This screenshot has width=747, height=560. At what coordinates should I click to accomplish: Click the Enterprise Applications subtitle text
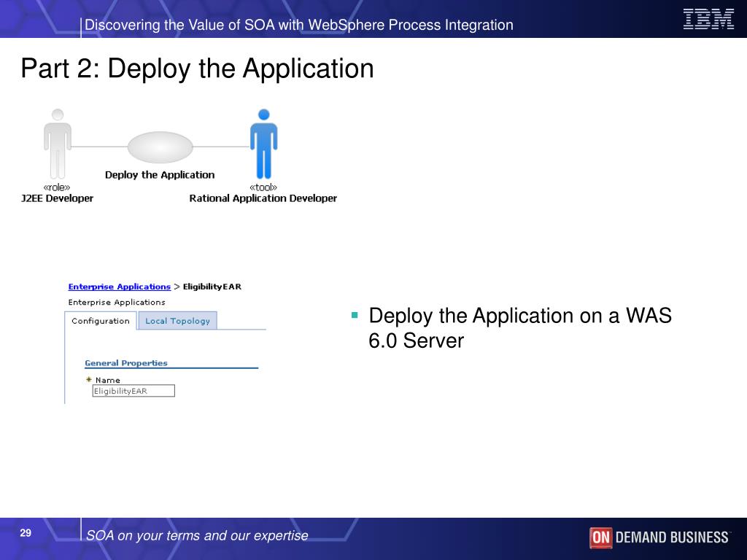pyautogui.click(x=117, y=303)
